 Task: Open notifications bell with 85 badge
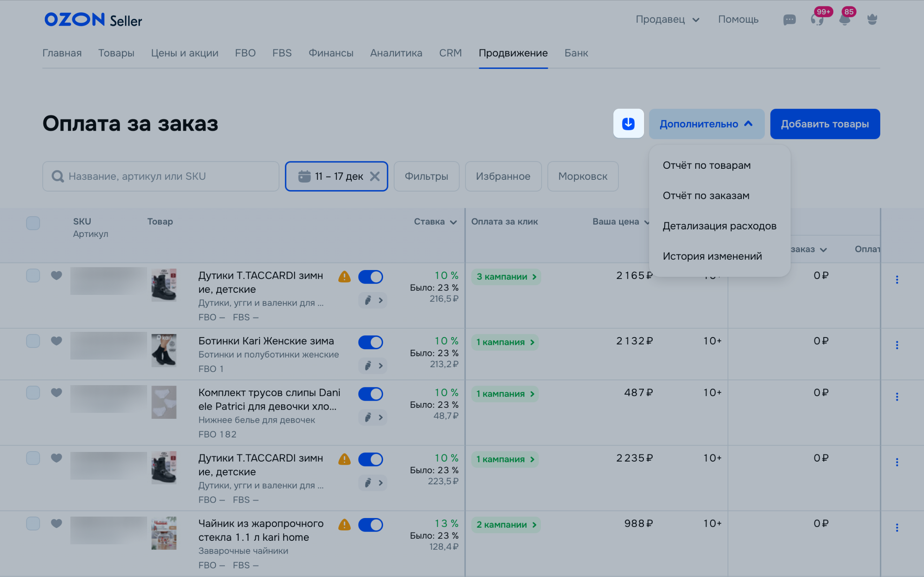(844, 20)
